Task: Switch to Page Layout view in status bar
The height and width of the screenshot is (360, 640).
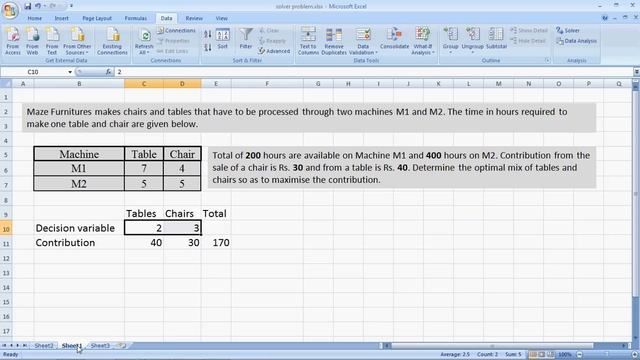Action: (542, 355)
